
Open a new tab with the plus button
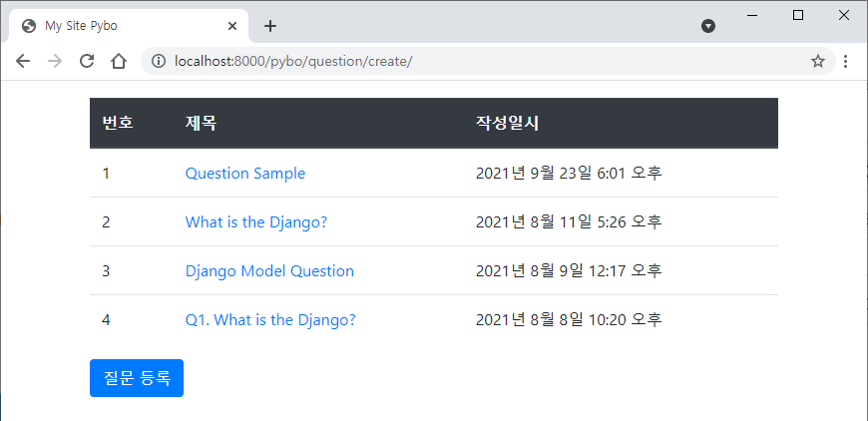point(269,26)
